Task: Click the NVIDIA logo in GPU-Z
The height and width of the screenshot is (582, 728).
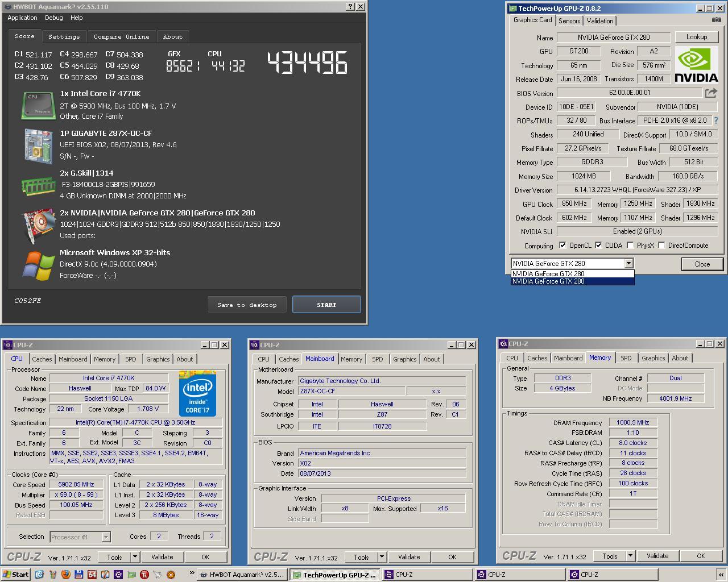Action: pyautogui.click(x=697, y=65)
